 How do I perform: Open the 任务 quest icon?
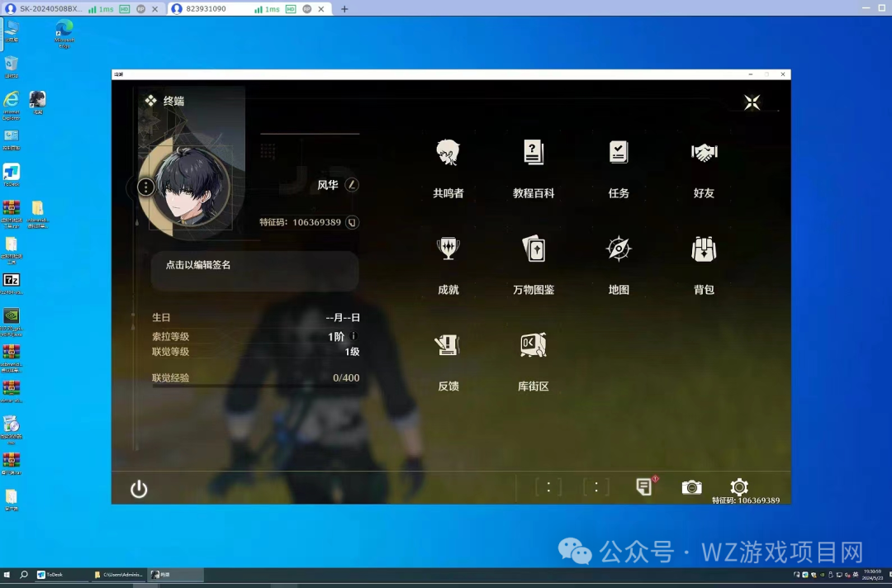coord(619,154)
